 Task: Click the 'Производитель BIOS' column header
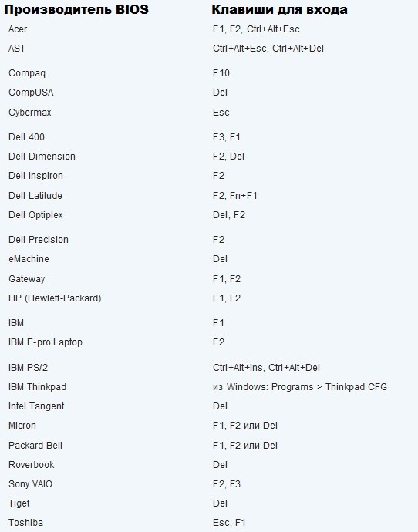click(x=76, y=10)
